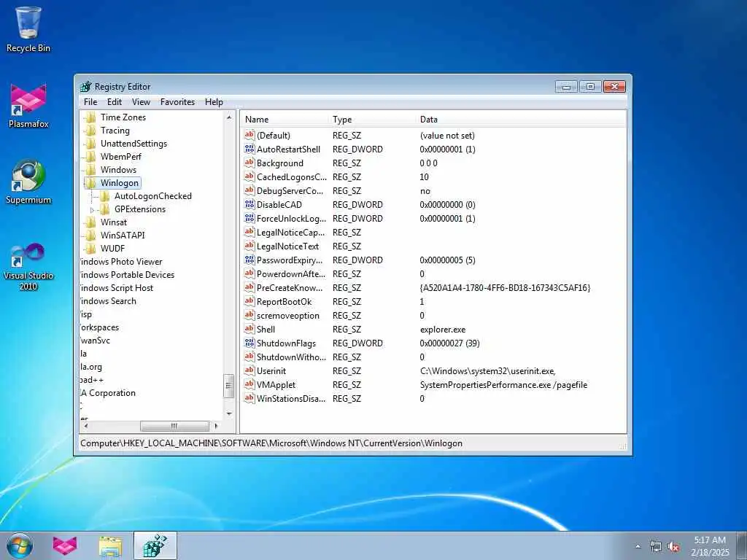Select the Time Zones key
Image resolution: width=747 pixels, height=560 pixels.
[x=123, y=117]
